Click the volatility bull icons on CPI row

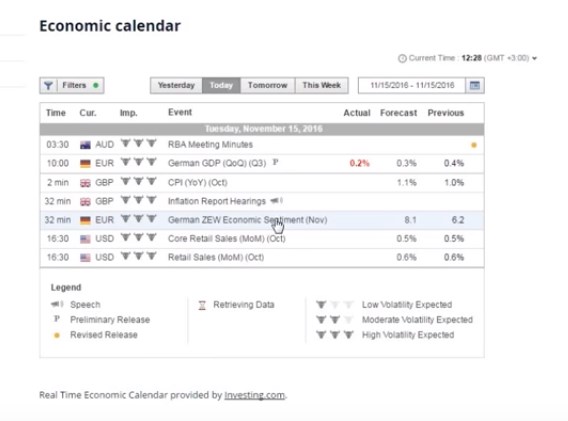coord(138,181)
